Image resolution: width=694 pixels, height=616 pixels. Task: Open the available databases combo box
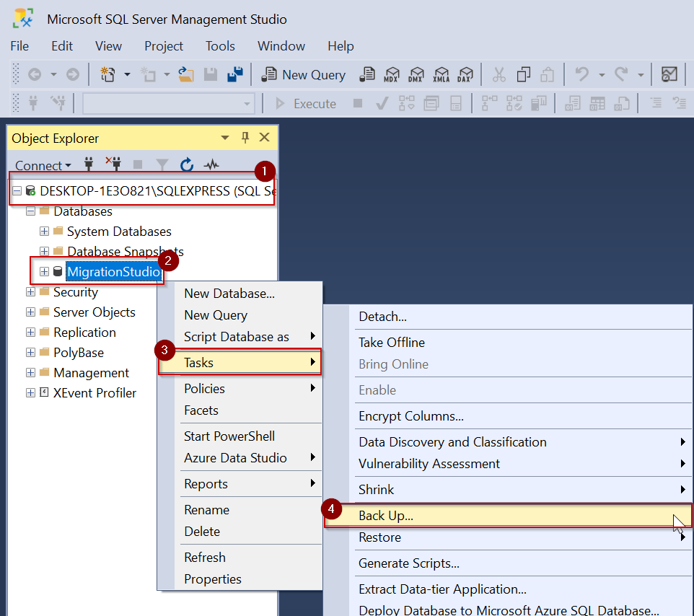(x=169, y=104)
